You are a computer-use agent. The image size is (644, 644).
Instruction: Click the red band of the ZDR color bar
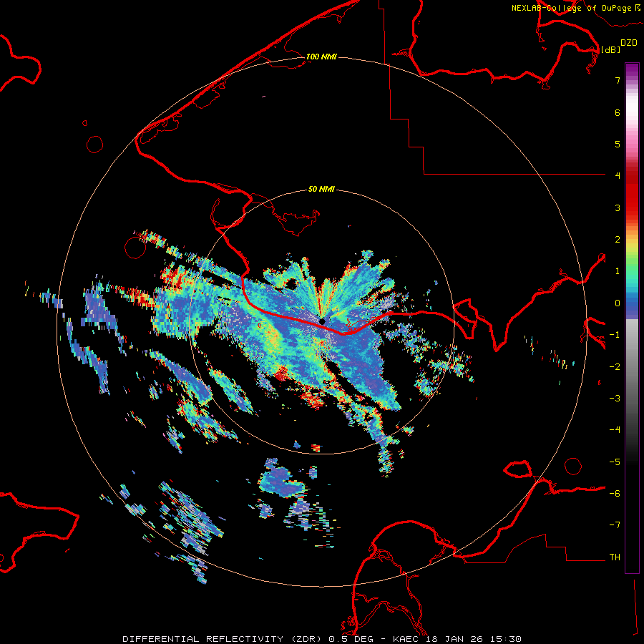(632, 193)
